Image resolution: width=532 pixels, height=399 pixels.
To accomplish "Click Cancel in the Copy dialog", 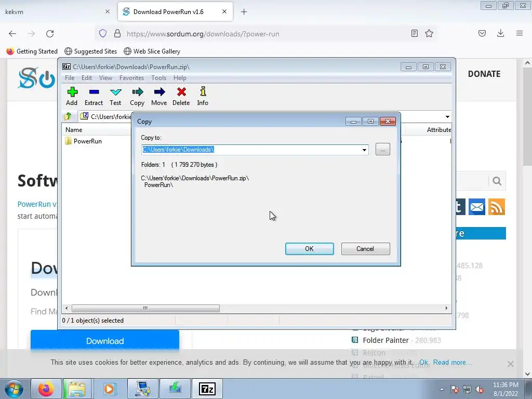I will (365, 249).
